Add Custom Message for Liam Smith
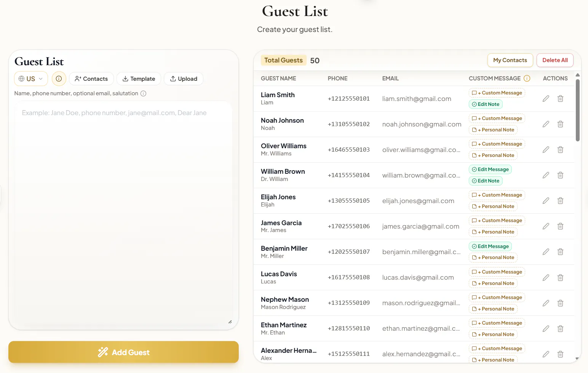 tap(497, 93)
